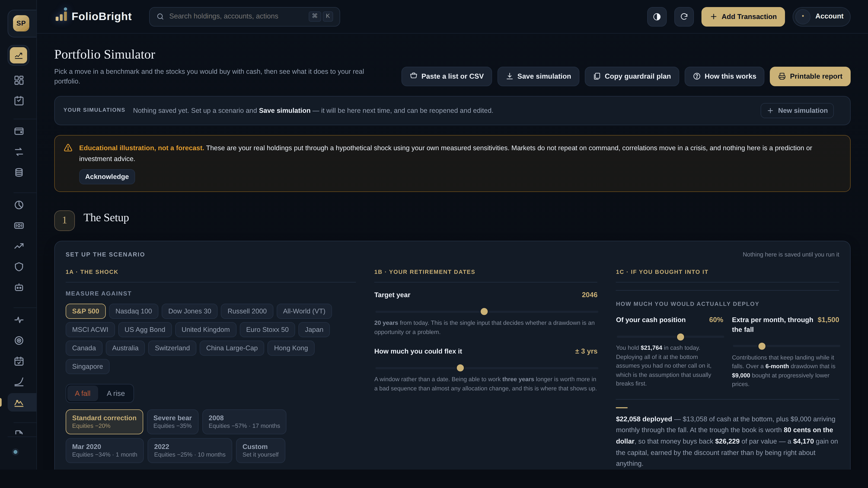Open calendar-check icon below the dashboard grid icon
The width and height of the screenshot is (868, 488).
19,101
